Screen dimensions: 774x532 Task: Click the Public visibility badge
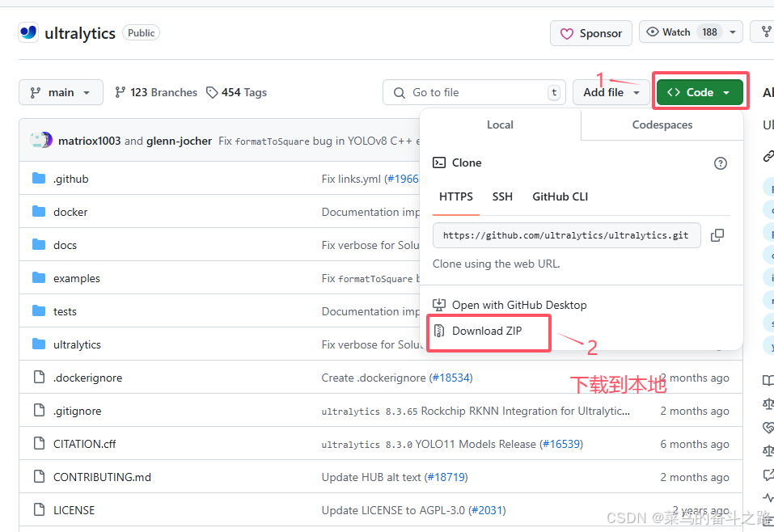pos(142,32)
